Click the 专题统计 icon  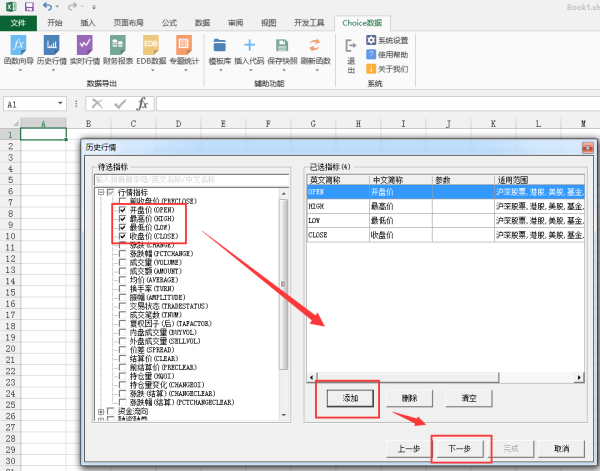pos(184,52)
